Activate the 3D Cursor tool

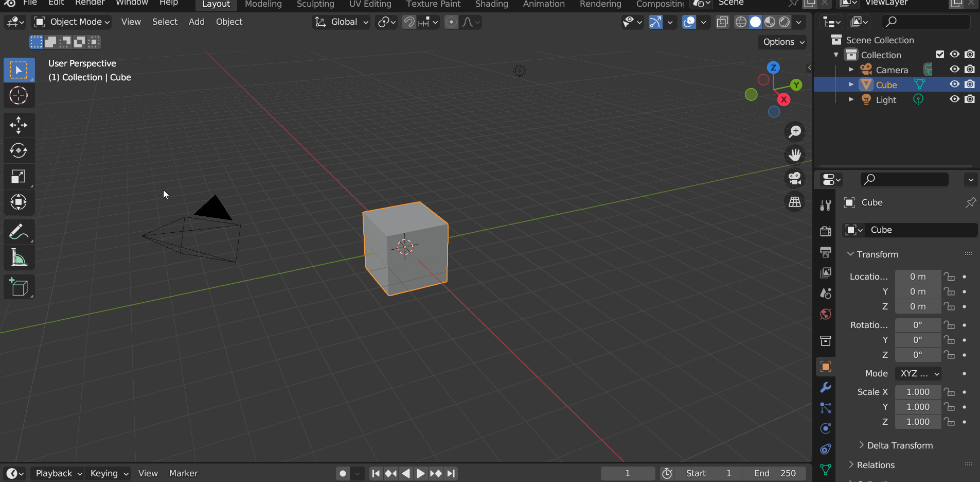19,96
